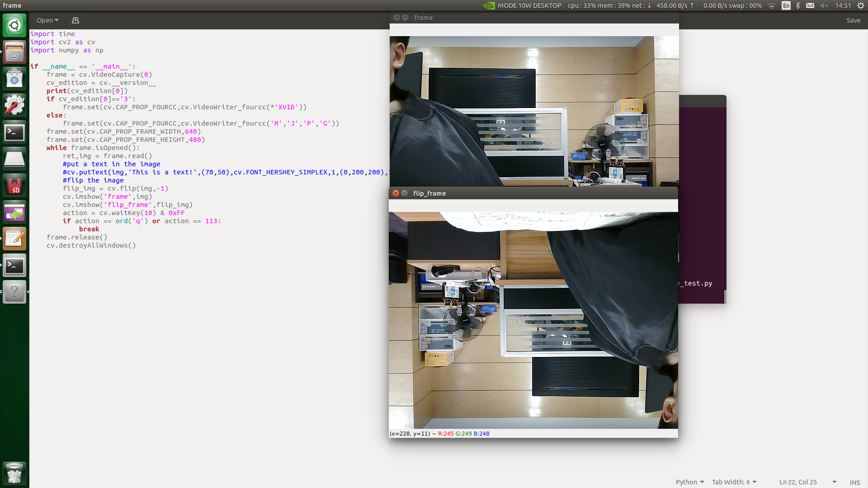Launch the SD card tool icon
The image size is (868, 488).
click(x=14, y=186)
